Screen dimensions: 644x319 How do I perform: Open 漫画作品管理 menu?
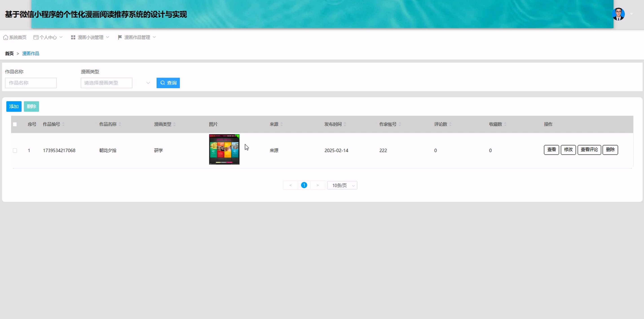[137, 37]
